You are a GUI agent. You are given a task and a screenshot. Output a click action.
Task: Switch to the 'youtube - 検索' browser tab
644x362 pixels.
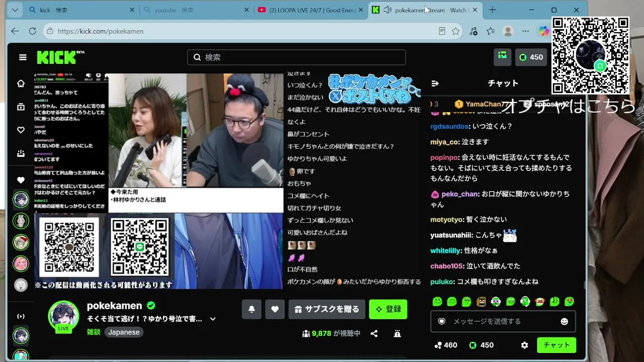196,10
